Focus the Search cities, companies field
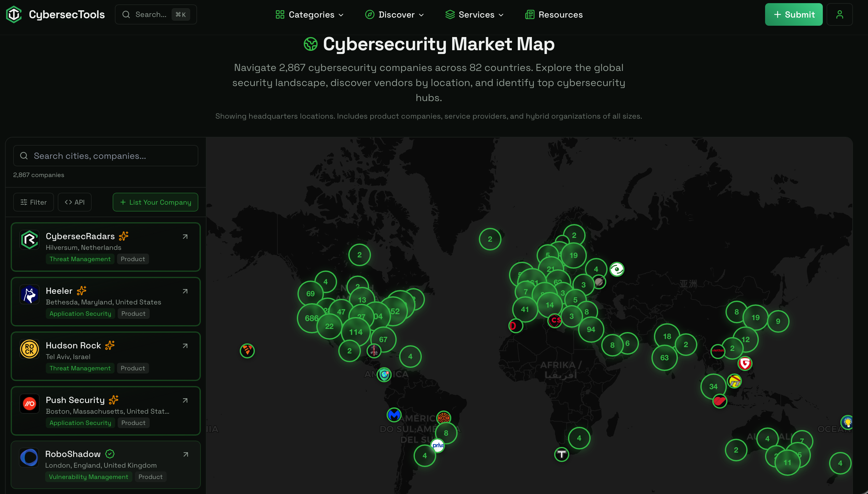This screenshot has height=494, width=868. click(x=105, y=156)
